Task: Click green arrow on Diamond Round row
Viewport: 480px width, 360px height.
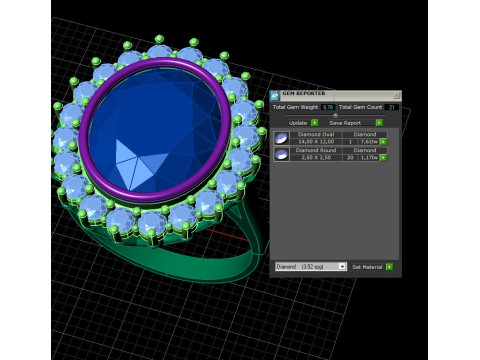Action: tap(383, 158)
